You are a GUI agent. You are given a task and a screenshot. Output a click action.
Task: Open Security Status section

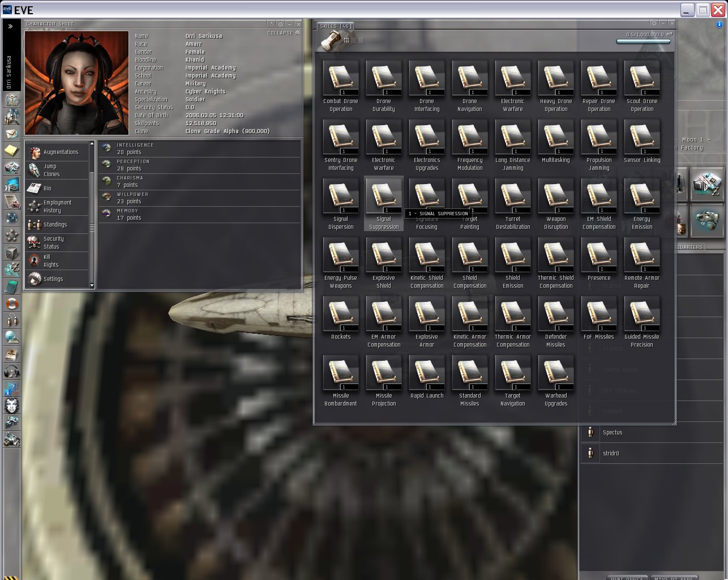click(x=57, y=243)
